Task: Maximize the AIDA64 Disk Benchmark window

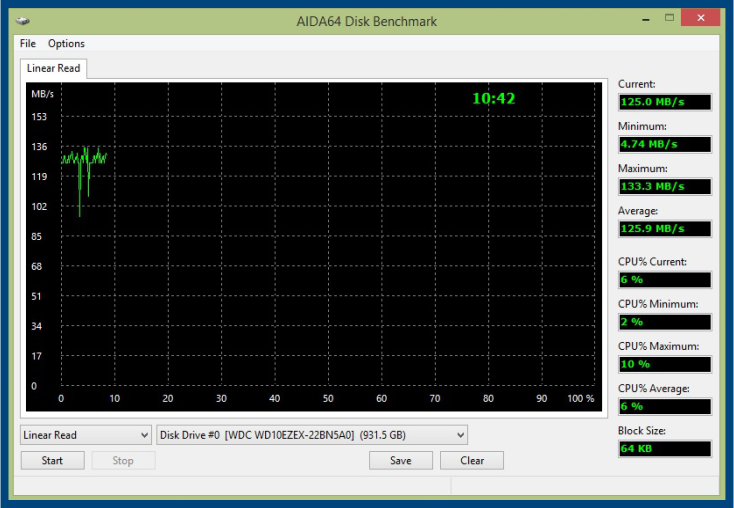Action: tap(669, 18)
